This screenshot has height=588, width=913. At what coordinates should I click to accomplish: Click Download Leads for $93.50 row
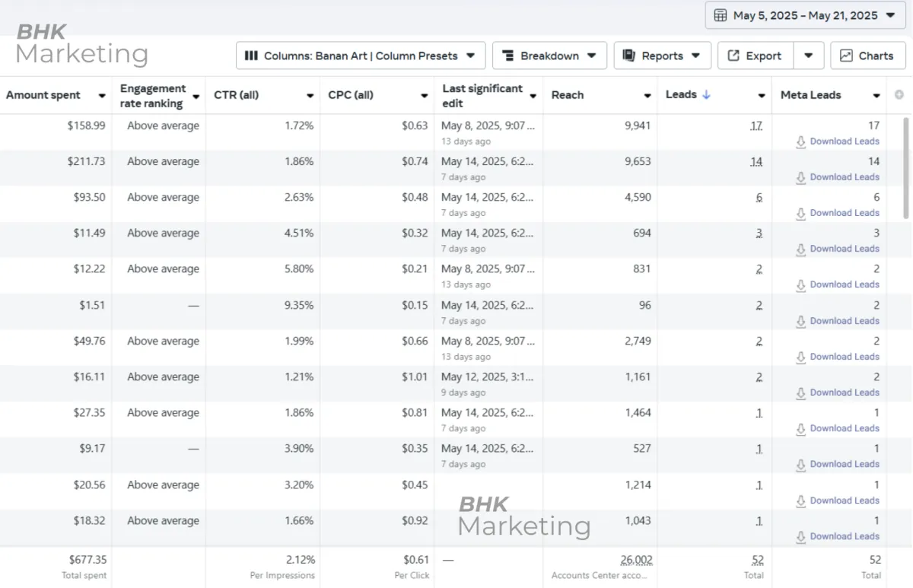[844, 213]
